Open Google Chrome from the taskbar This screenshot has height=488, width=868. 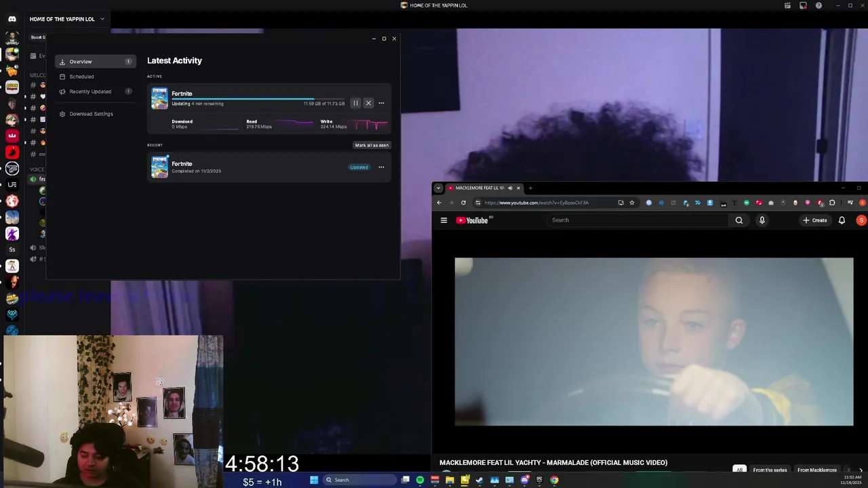pos(554,480)
